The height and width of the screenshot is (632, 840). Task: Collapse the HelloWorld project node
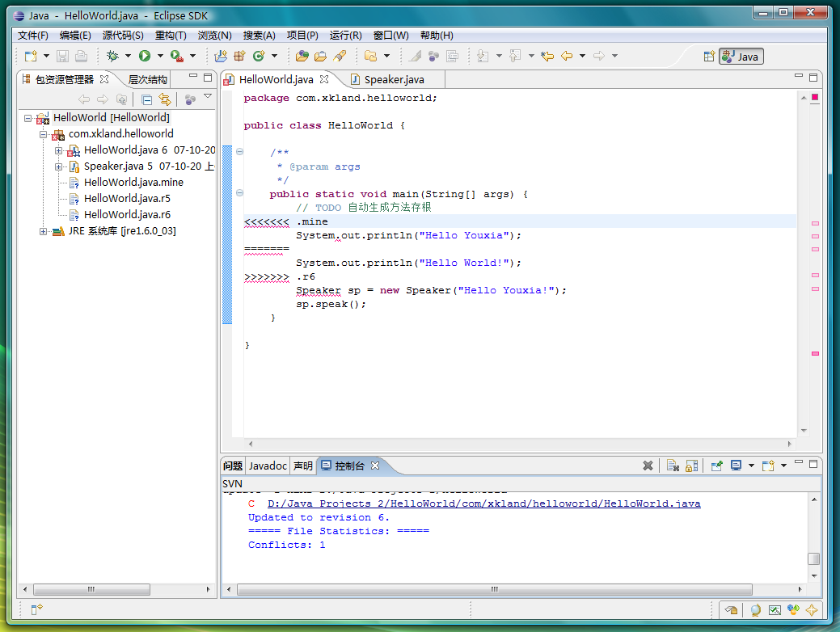[x=27, y=118]
